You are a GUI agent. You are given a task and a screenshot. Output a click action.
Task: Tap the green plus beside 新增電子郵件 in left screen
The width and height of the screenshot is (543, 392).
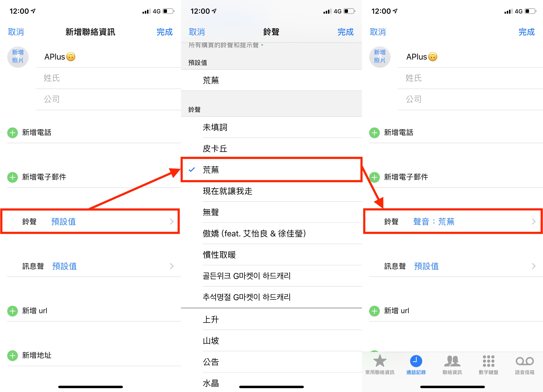tap(12, 177)
